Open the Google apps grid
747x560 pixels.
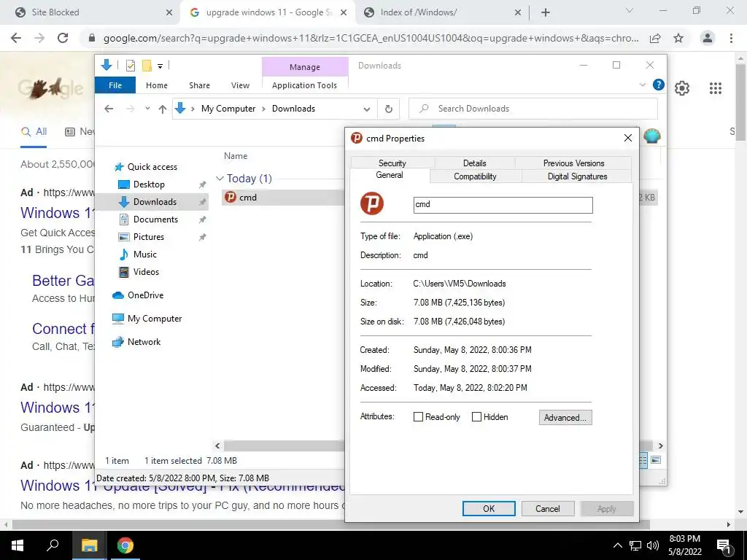tap(715, 88)
